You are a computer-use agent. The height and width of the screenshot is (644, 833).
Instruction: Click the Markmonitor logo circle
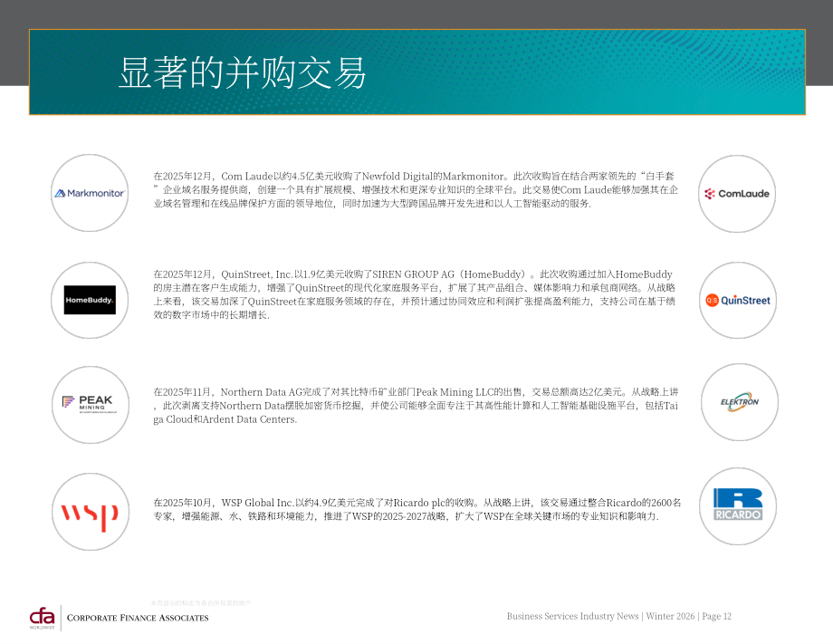pos(90,193)
